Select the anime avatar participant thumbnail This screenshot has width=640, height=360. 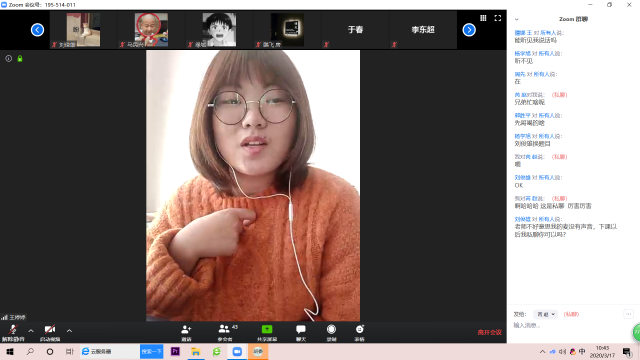pos(219,29)
